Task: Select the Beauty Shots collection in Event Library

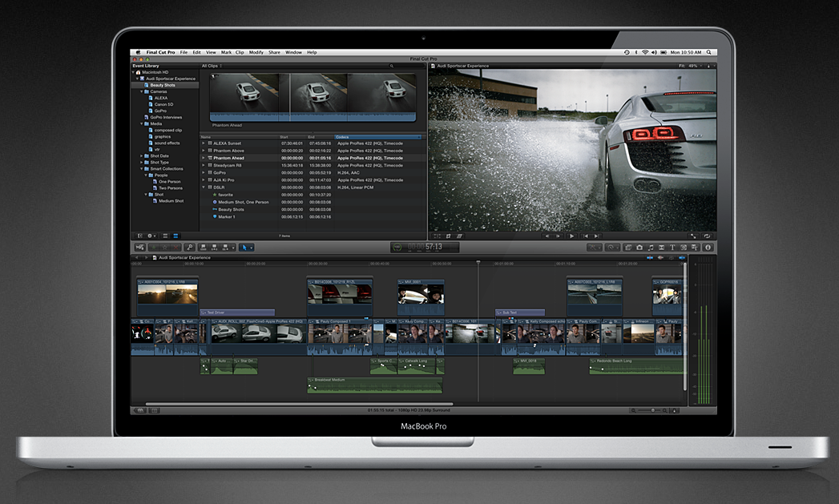Action: (x=165, y=85)
